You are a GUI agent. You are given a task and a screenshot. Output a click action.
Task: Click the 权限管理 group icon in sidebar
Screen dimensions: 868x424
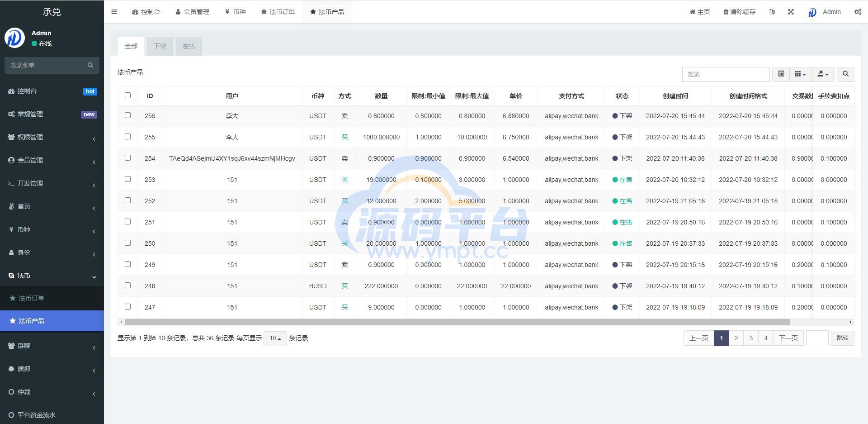click(11, 137)
